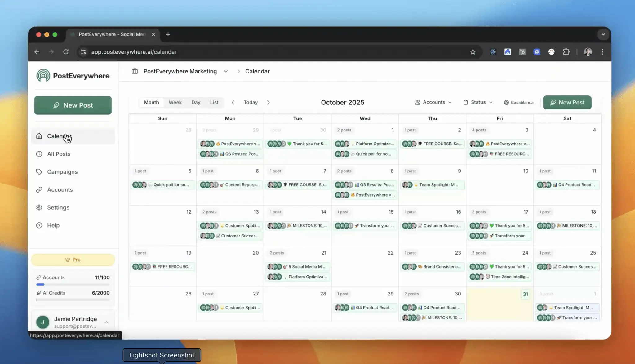The width and height of the screenshot is (635, 364).
Task: Open the Oct 19 FREE RESOURC... post
Action: [x=163, y=267]
